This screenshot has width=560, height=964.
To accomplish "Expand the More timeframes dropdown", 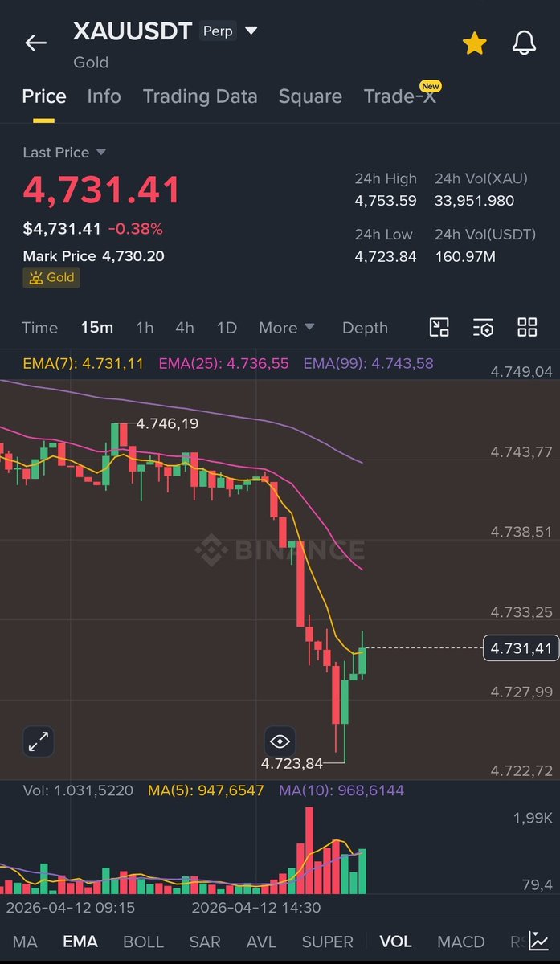I will [x=286, y=328].
